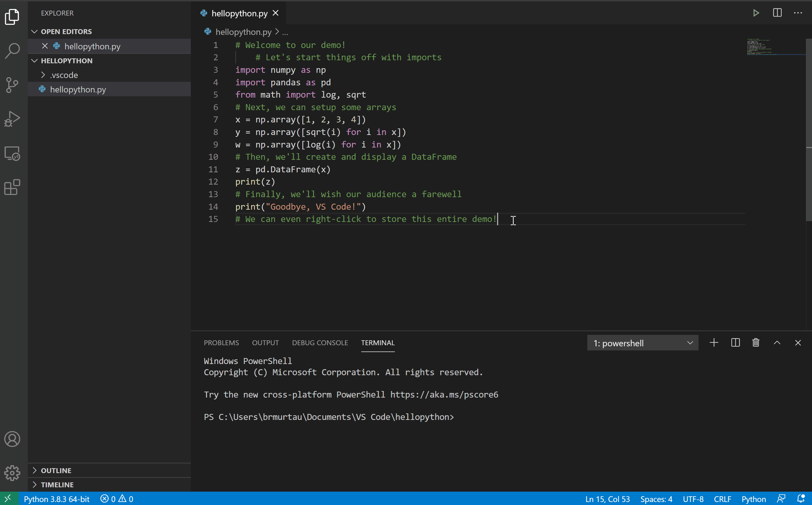Screen dimensions: 812x505
Task: Open the Run and Debug view
Action: pyautogui.click(x=12, y=119)
